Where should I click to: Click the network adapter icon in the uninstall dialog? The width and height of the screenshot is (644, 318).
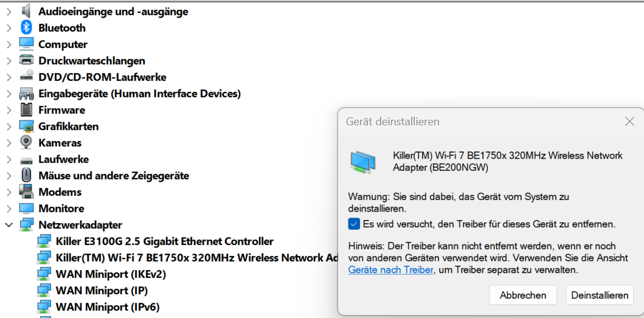pyautogui.click(x=362, y=161)
